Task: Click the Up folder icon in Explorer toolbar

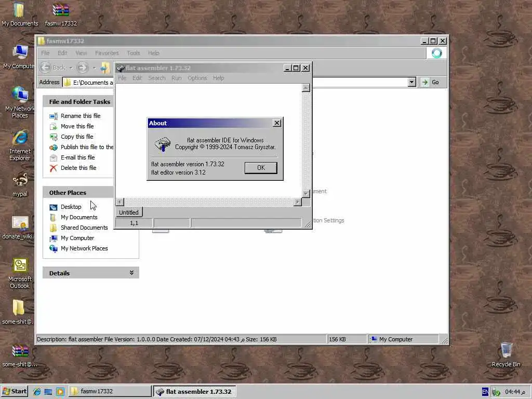Action: coord(105,68)
